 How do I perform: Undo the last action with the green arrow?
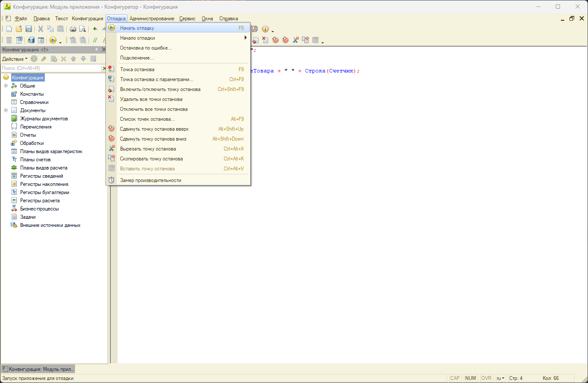coord(95,29)
